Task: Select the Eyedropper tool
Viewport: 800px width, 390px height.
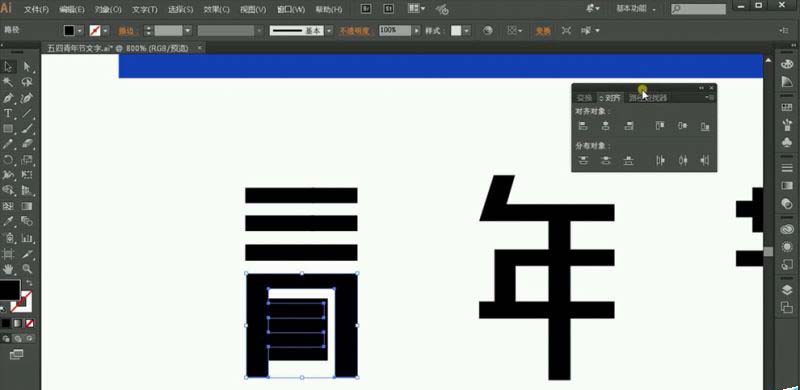Action: (x=8, y=222)
